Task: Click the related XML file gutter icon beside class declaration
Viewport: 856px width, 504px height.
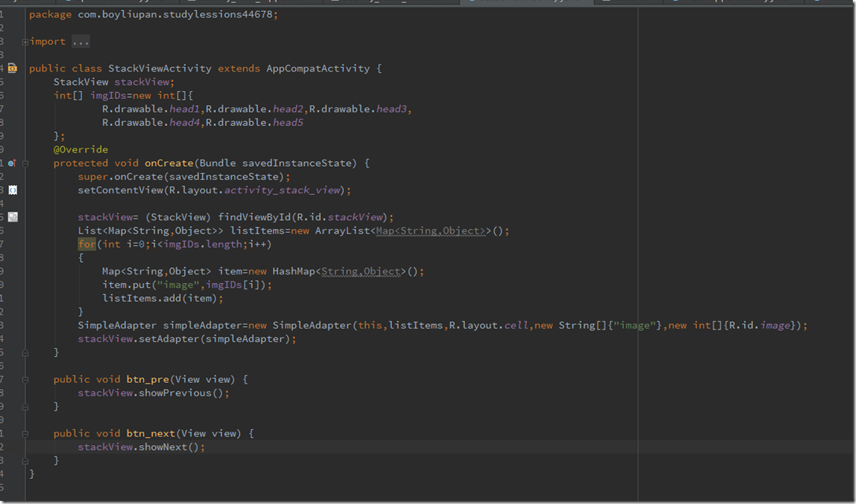Action: click(x=12, y=68)
